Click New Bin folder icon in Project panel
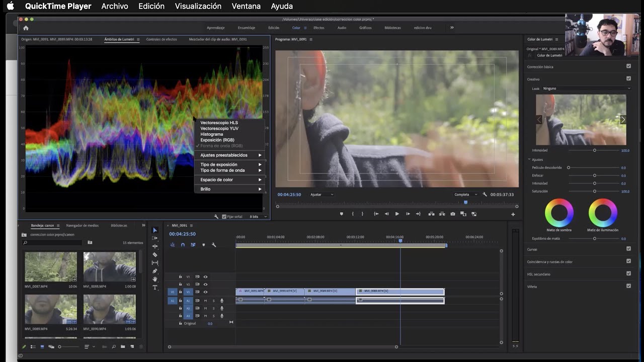The image size is (644, 362). pyautogui.click(x=123, y=346)
